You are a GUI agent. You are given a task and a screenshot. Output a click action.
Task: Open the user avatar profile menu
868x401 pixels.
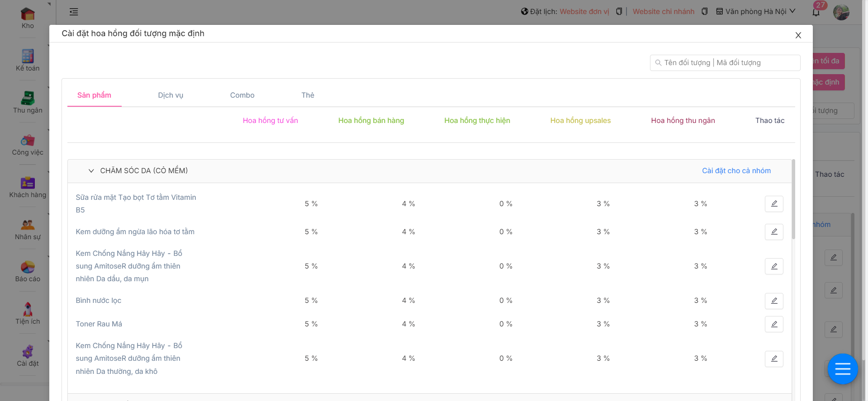click(841, 12)
